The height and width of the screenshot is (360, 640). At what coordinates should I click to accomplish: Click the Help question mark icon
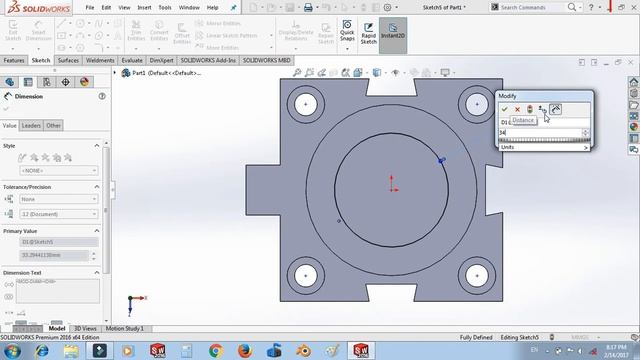tap(591, 7)
